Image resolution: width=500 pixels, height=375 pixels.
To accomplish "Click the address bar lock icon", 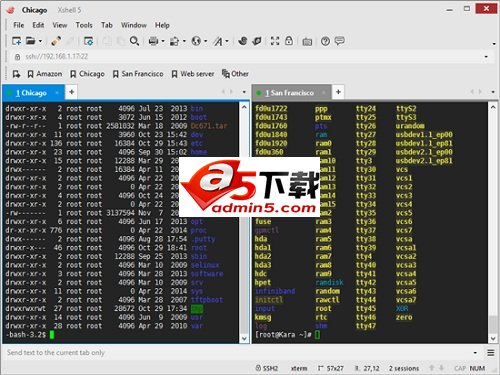I will click(x=17, y=57).
